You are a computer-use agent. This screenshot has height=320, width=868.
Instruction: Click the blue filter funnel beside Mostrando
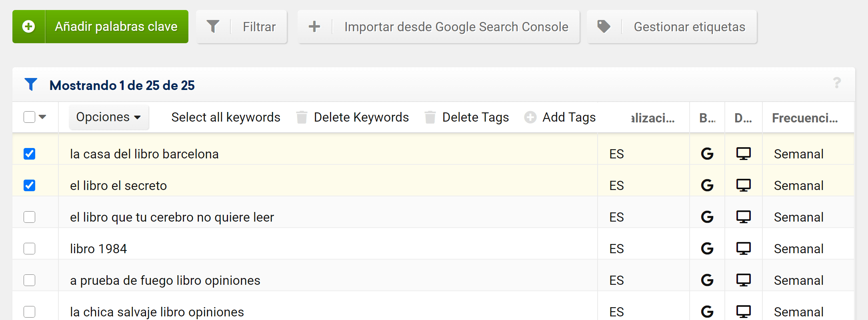tap(31, 84)
